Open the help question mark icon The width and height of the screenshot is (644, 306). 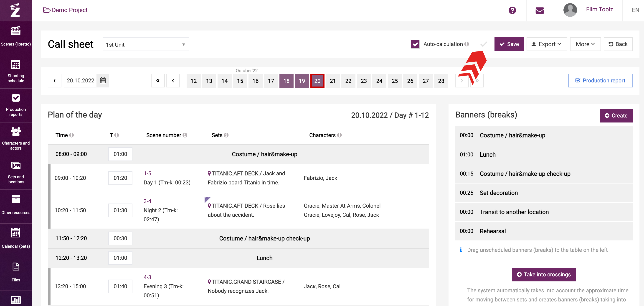[512, 10]
